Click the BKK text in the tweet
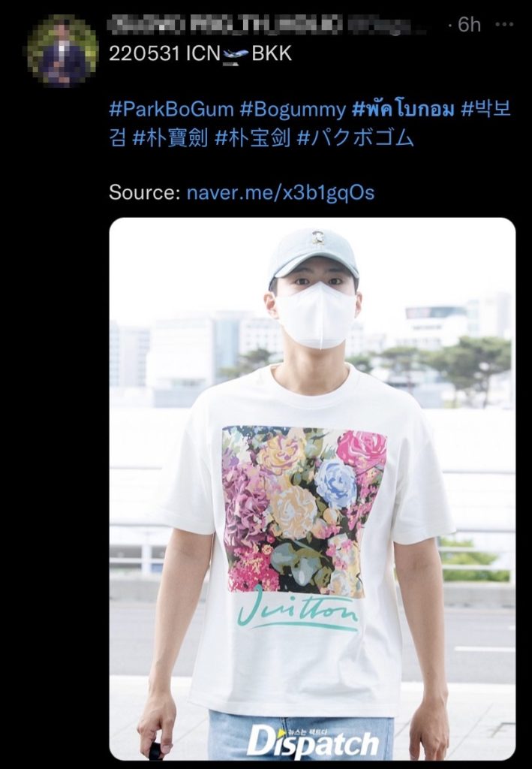Image resolution: width=532 pixels, height=769 pixels. click(x=272, y=53)
